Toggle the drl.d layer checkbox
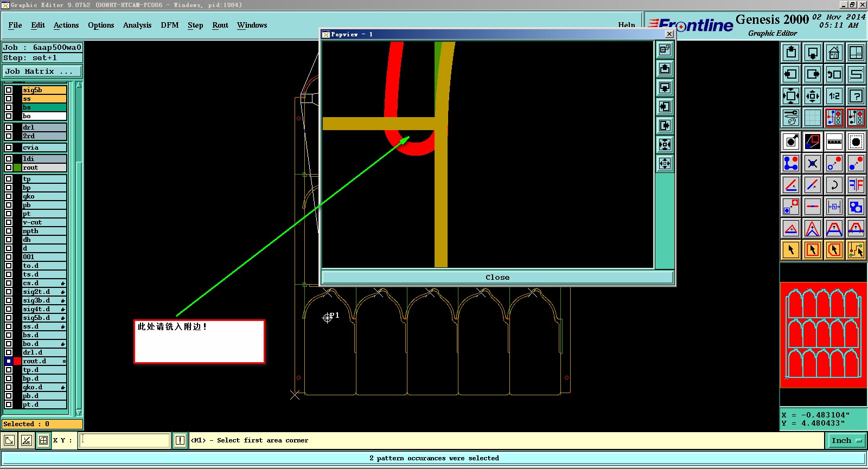 [x=9, y=352]
